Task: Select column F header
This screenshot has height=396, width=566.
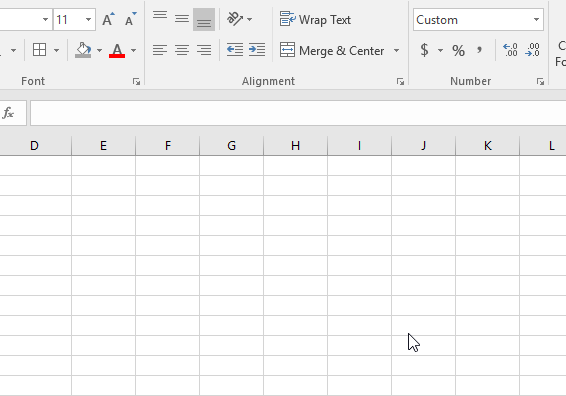Action: [x=167, y=146]
